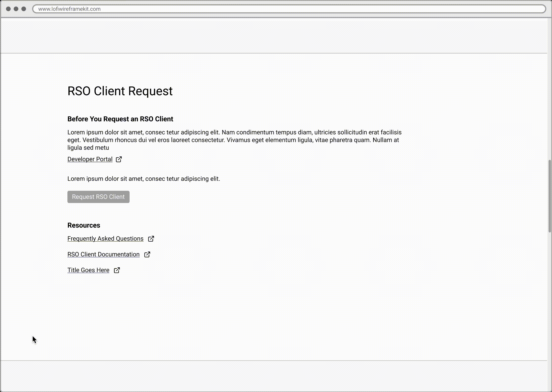Click the Before You Request an RSO Client heading
552x392 pixels.
pyautogui.click(x=120, y=119)
